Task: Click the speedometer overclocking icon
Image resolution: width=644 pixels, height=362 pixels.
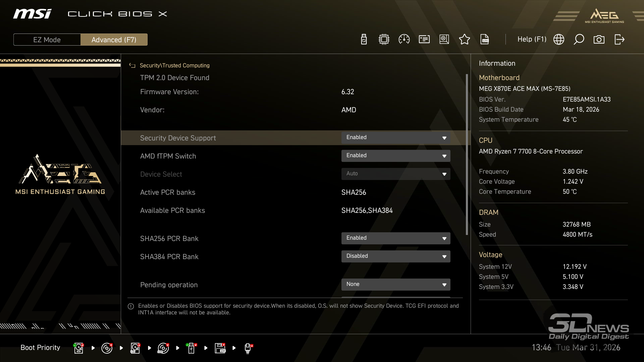Action: coord(404,40)
